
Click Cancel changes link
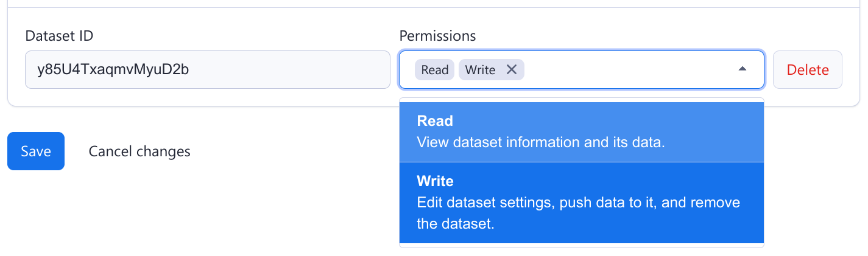click(139, 151)
